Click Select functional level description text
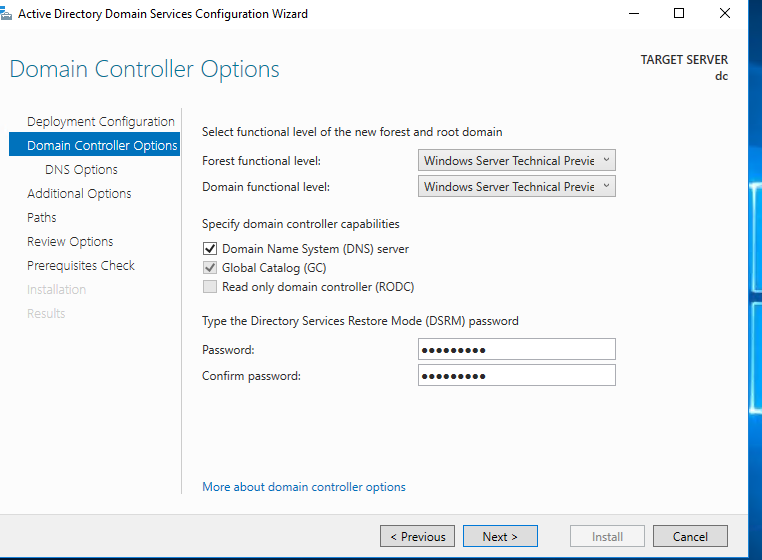 [x=352, y=132]
